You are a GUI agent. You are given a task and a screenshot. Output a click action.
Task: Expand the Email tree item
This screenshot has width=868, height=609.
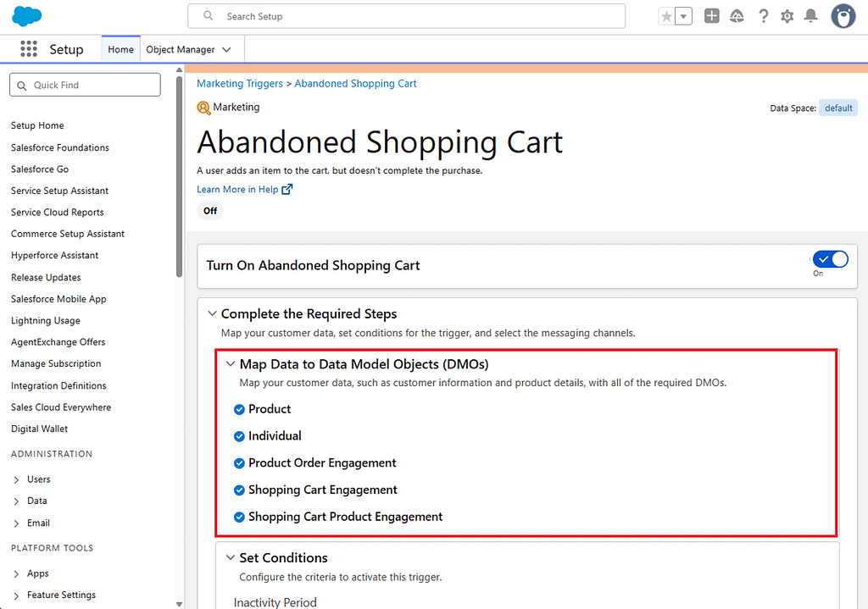[x=16, y=523]
